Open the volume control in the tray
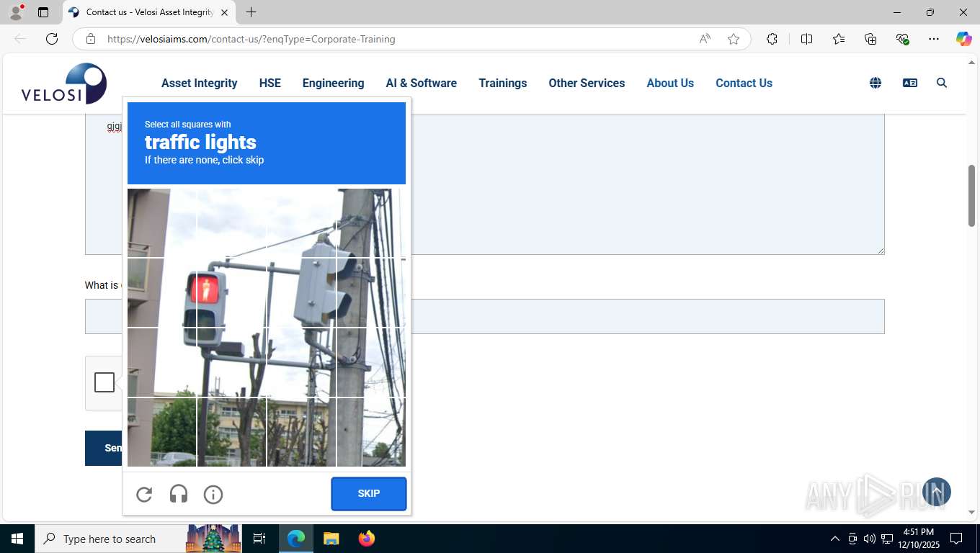 pyautogui.click(x=870, y=539)
